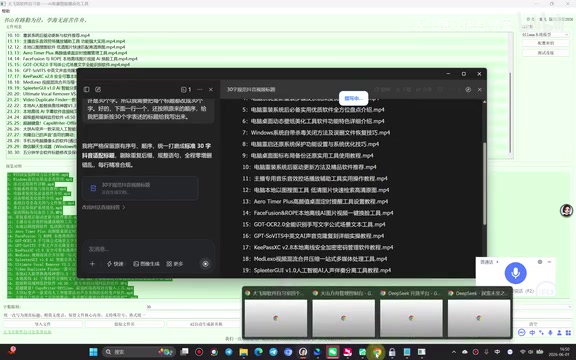The image size is (576, 360).
Task: Expand the link below the document card
Action: 104,207
